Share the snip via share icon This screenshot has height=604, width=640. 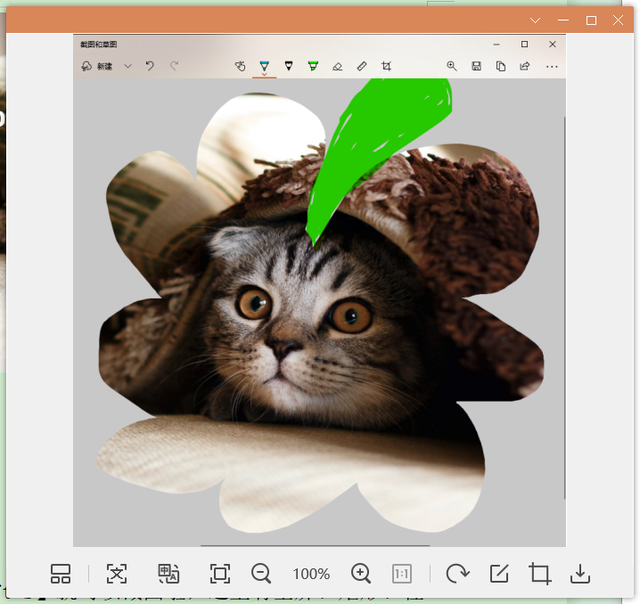click(525, 66)
